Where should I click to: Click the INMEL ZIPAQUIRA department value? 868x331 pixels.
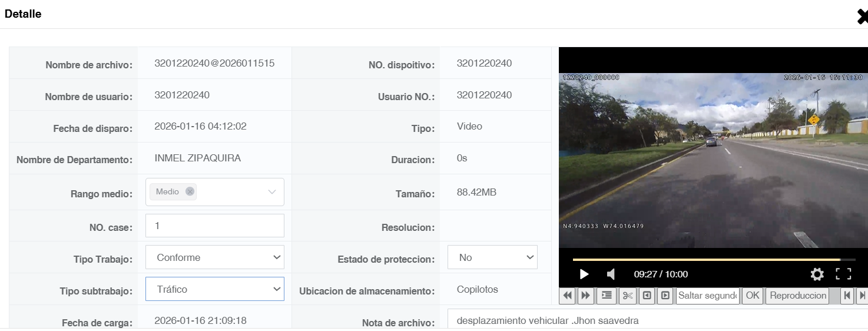[197, 158]
